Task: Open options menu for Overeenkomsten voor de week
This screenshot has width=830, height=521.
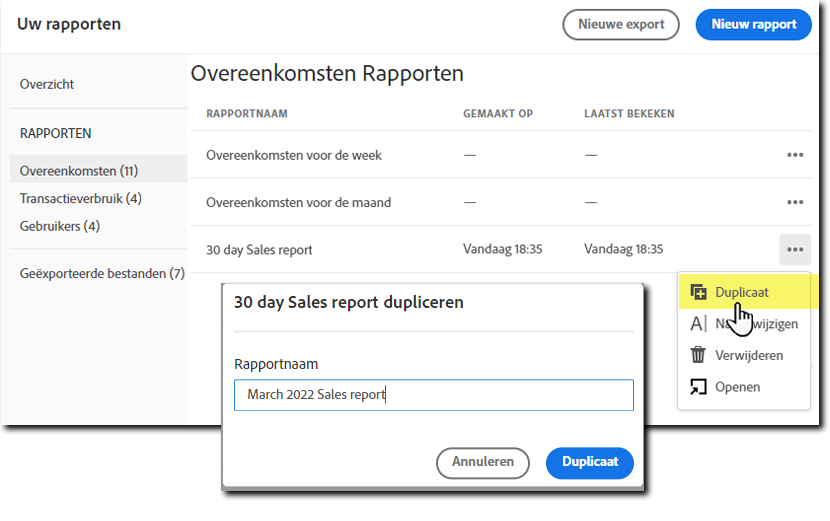Action: 795,155
